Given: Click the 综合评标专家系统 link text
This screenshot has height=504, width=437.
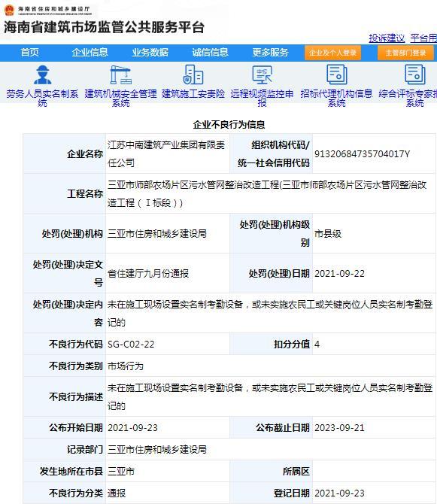Looking at the screenshot, I should click(x=408, y=99).
